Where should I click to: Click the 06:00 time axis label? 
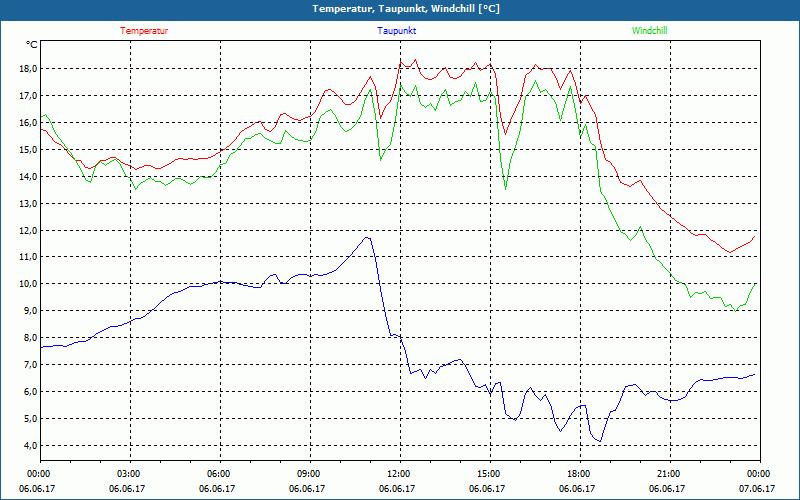(x=220, y=474)
